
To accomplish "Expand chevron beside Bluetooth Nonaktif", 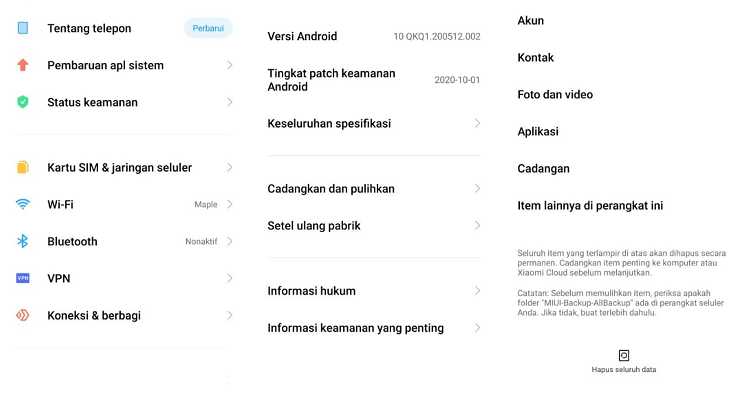I will pyautogui.click(x=230, y=241).
